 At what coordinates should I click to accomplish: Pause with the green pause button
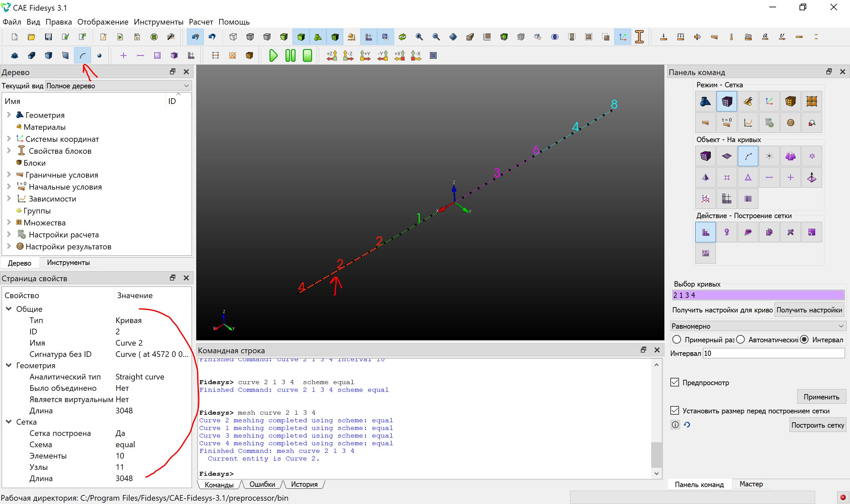click(290, 55)
